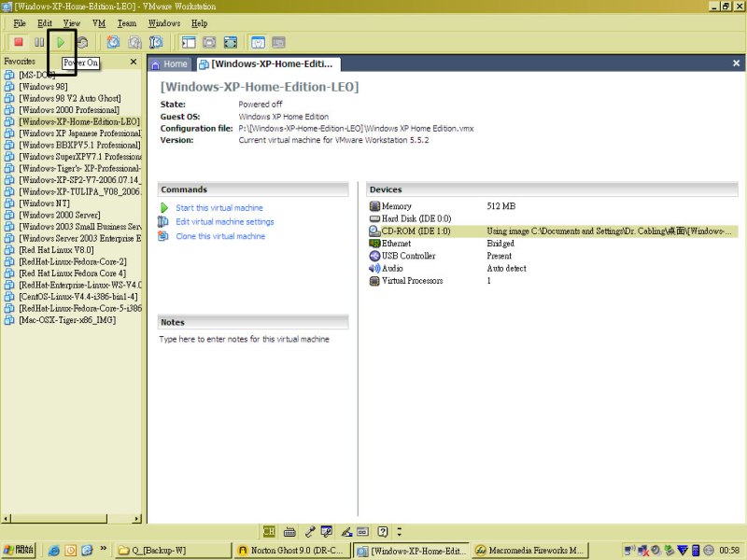Open the Help menu

[200, 23]
